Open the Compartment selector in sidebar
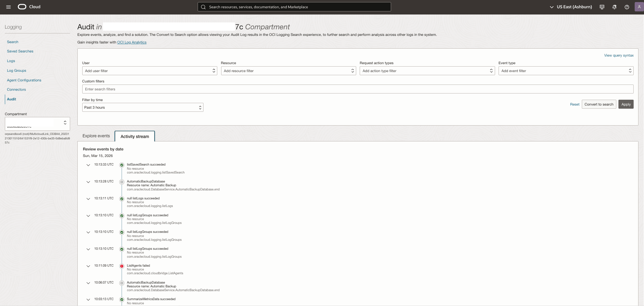 37,124
